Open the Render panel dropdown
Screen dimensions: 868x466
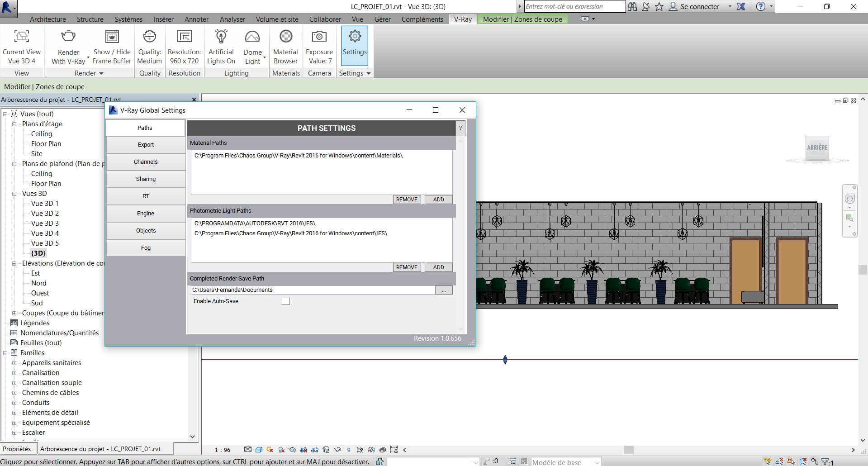tap(101, 73)
